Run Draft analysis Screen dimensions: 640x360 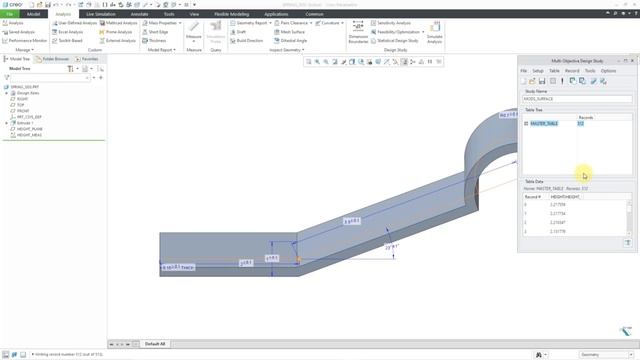[x=238, y=32]
